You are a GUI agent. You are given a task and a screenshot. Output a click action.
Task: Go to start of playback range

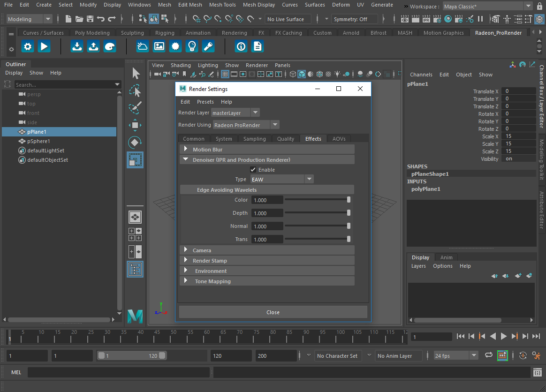click(460, 336)
